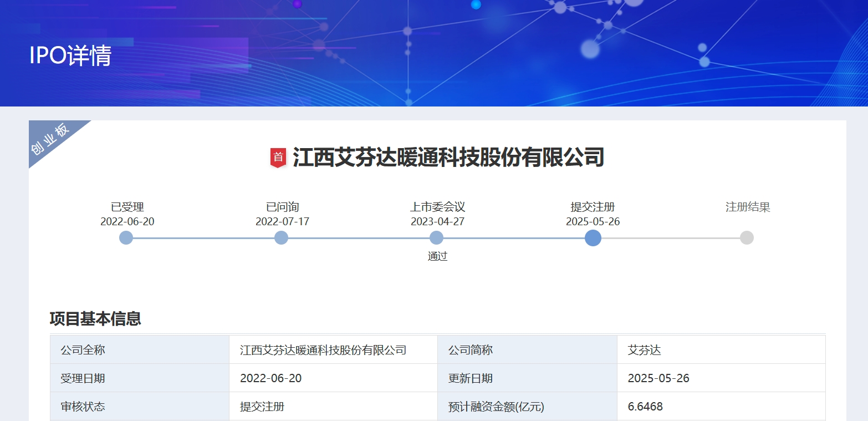
Task: Click the date 2022-07-17 in timeline
Action: point(283,222)
